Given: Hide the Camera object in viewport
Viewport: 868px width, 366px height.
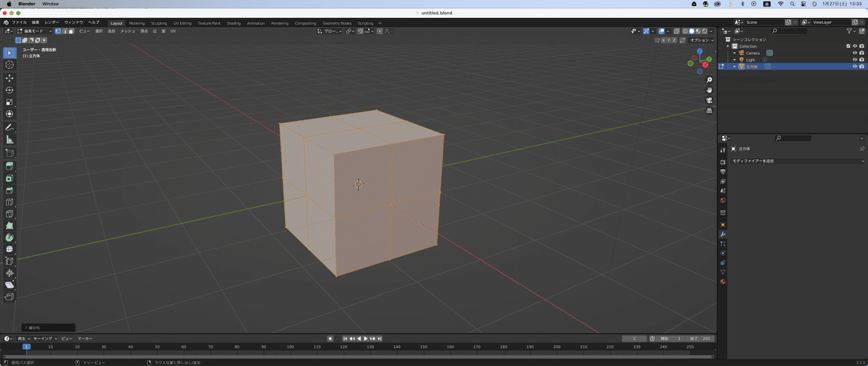Looking at the screenshot, I should coord(854,53).
